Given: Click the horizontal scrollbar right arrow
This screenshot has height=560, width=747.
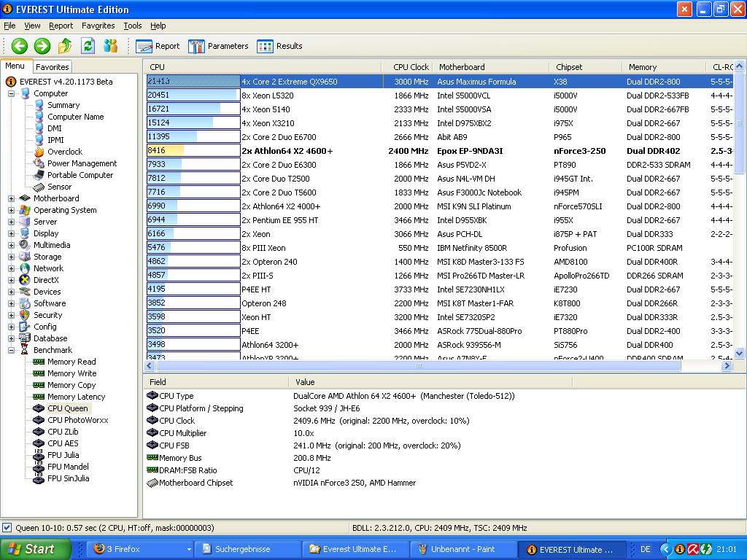Looking at the screenshot, I should click(727, 366).
